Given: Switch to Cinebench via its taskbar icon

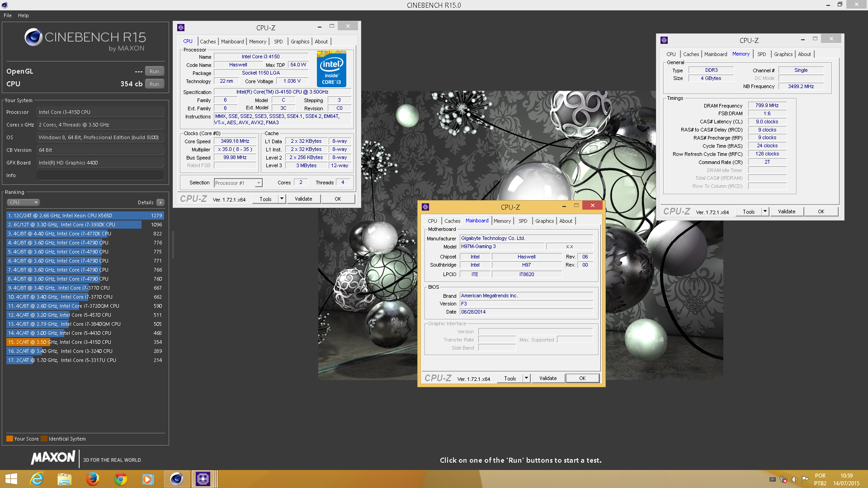Looking at the screenshot, I should (176, 479).
